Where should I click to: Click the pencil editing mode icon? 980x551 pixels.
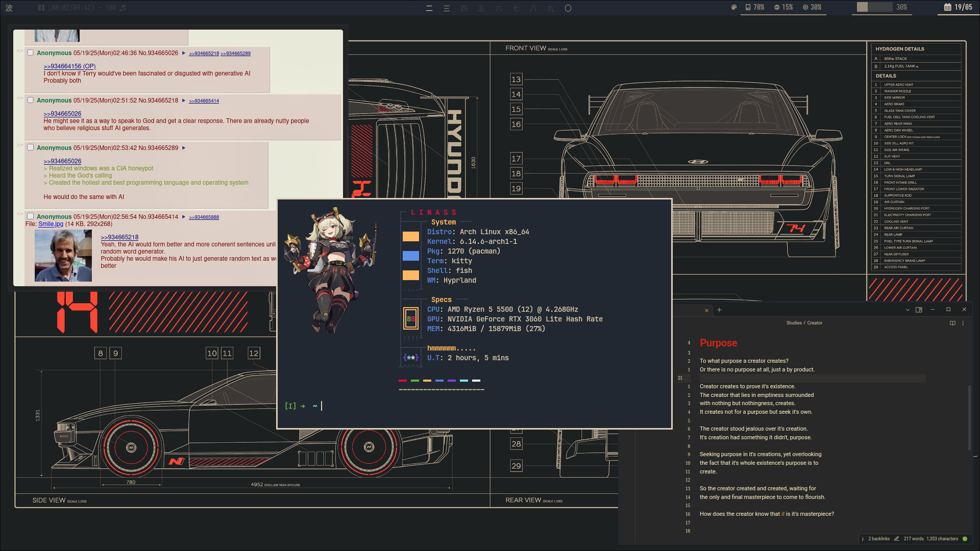point(896,539)
